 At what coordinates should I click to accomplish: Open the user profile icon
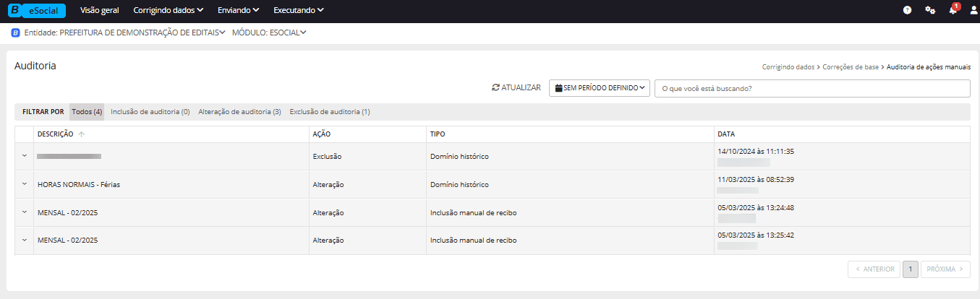[x=973, y=10]
